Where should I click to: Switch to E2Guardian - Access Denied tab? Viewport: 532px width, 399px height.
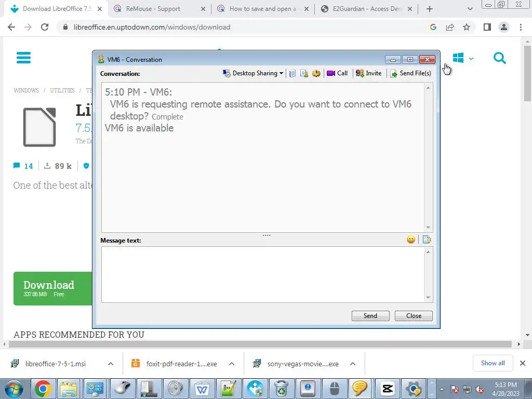[366, 9]
